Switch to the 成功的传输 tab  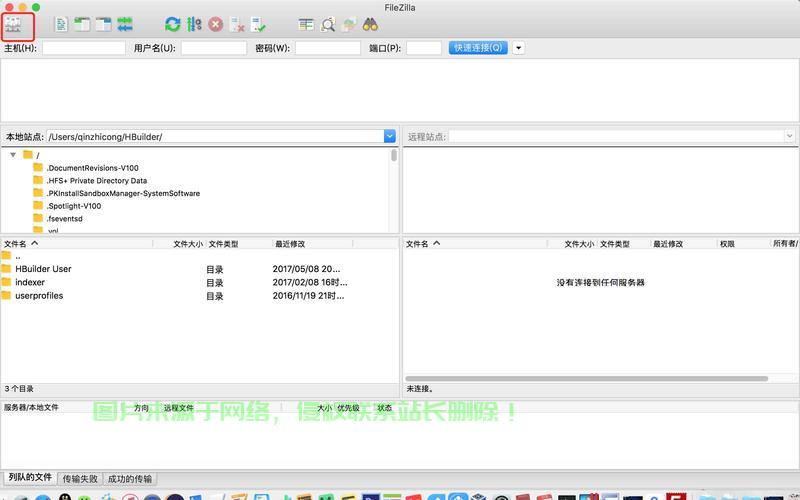pyautogui.click(x=130, y=479)
